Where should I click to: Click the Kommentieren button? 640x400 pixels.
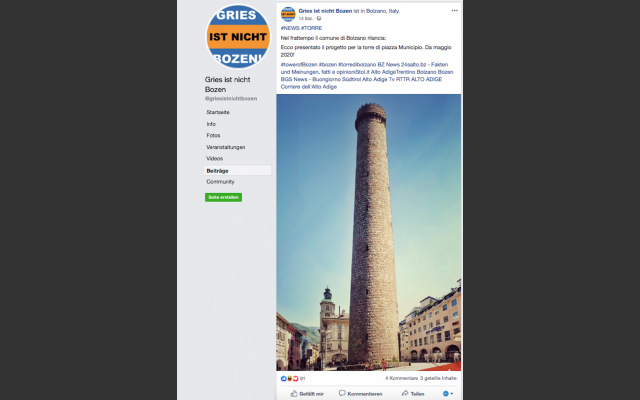[x=360, y=393]
